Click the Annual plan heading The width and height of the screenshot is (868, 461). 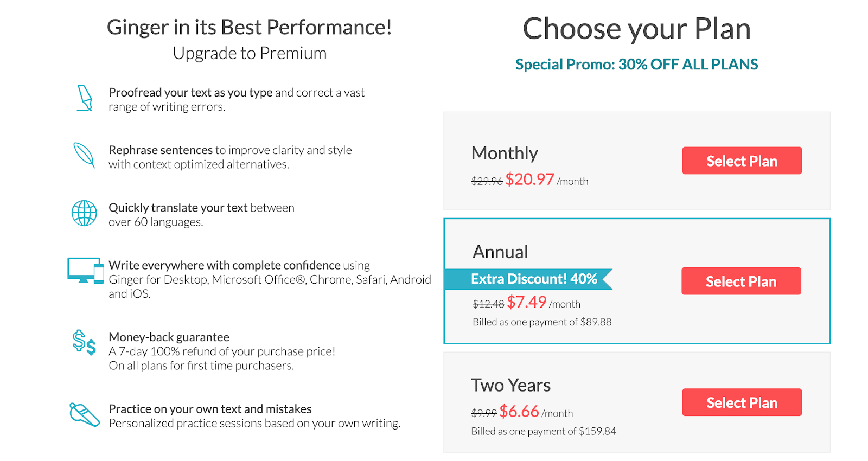tap(500, 252)
